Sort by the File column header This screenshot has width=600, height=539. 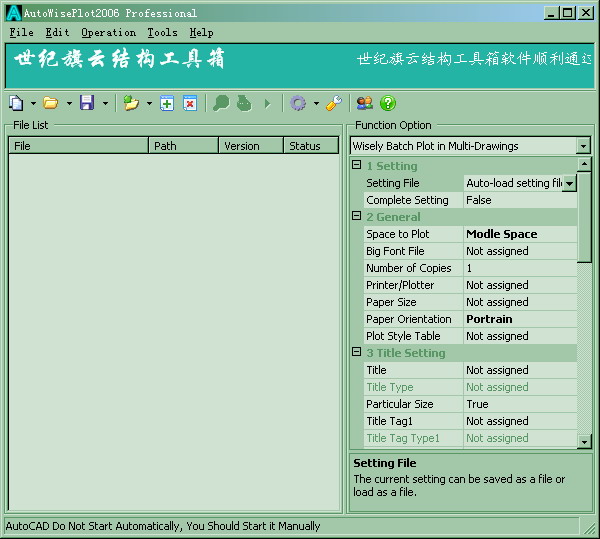click(78, 146)
